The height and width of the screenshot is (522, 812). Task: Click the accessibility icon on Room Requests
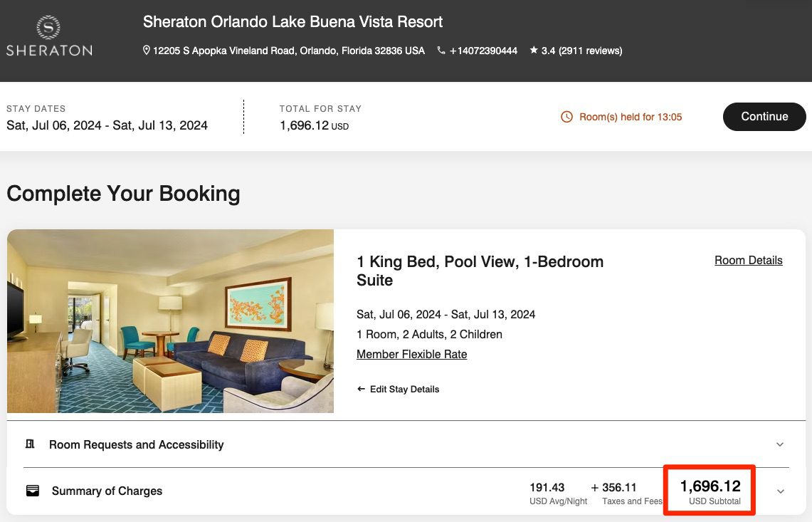tap(30, 443)
